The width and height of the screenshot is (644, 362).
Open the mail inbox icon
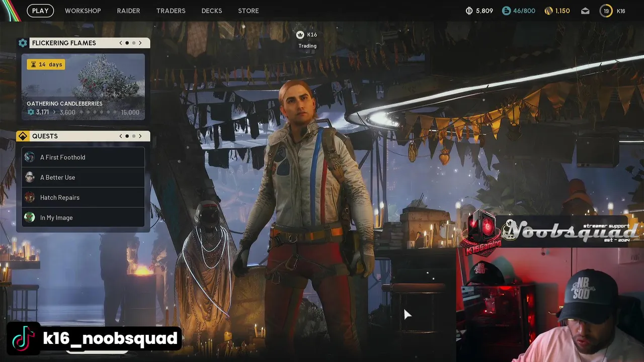point(585,11)
